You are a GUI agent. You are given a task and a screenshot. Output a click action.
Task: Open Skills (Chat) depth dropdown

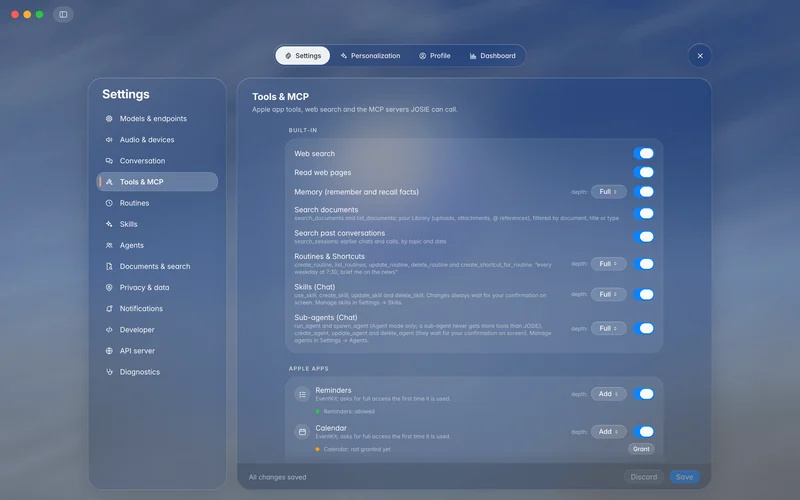[609, 294]
